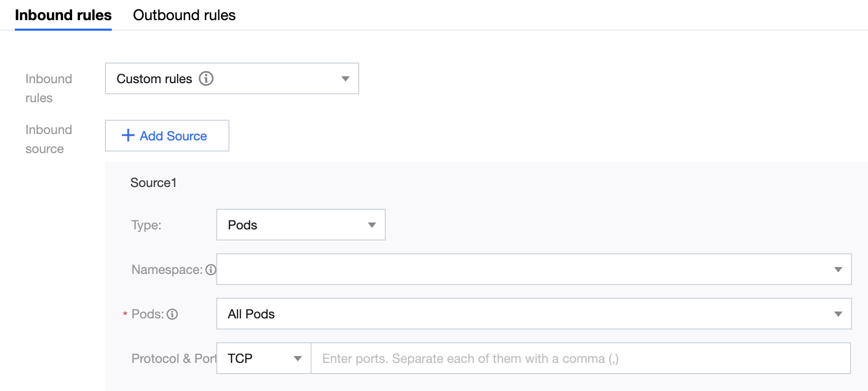Switch to the Inbound rules tab
868x391 pixels.
click(63, 15)
